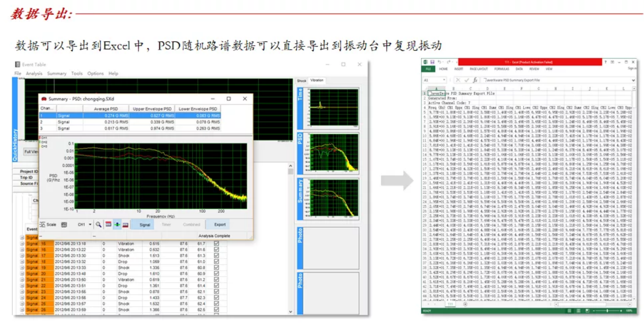Open the Excel FORMULAS ribbon tab
Screen dimensions: 644x327
[502, 69]
